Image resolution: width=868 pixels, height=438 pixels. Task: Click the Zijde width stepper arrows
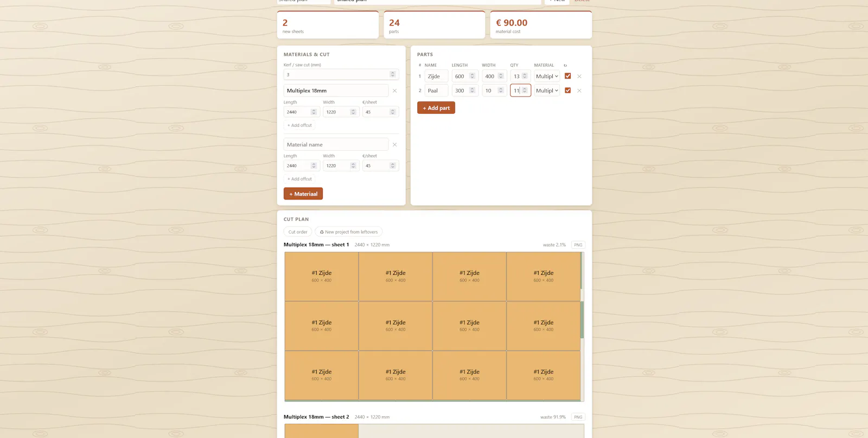(501, 76)
